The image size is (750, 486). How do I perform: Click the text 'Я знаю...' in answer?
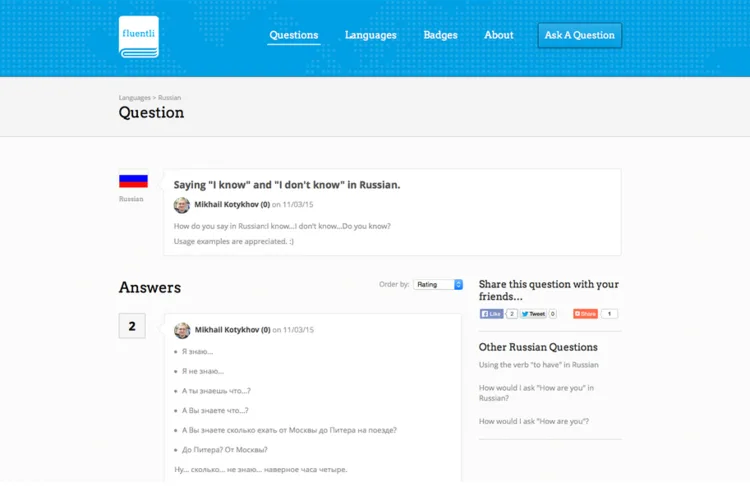coord(198,351)
